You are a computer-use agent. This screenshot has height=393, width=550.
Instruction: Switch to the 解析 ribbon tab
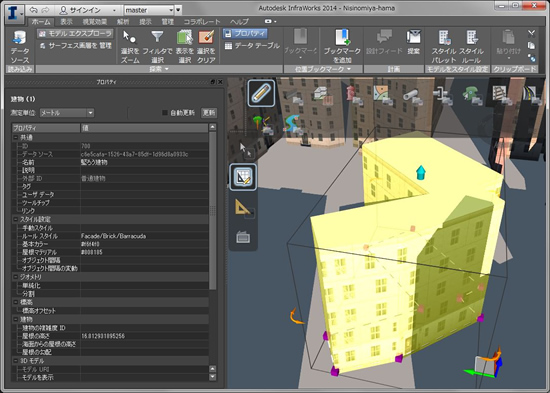(123, 22)
